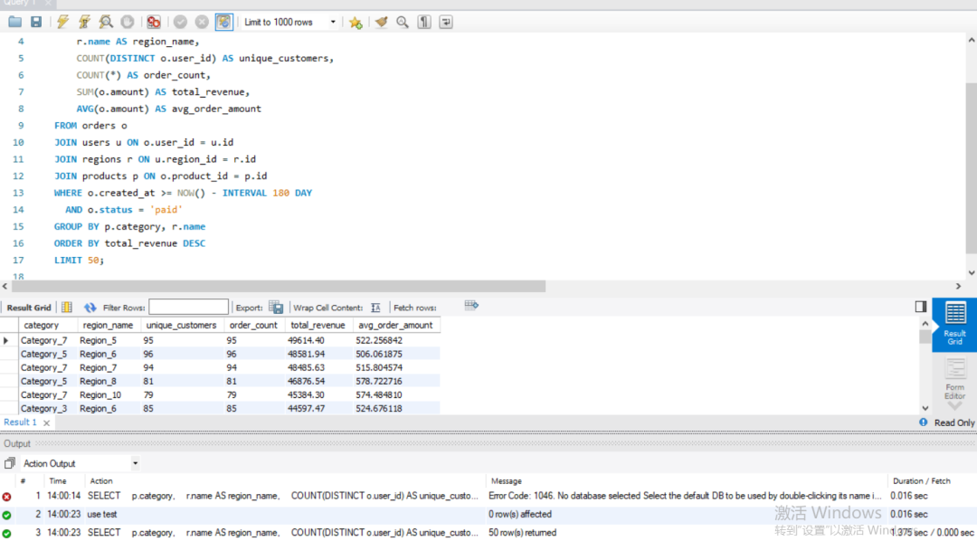Beautify the SQL with the broom icon
The height and width of the screenshot is (560, 977).
[382, 23]
